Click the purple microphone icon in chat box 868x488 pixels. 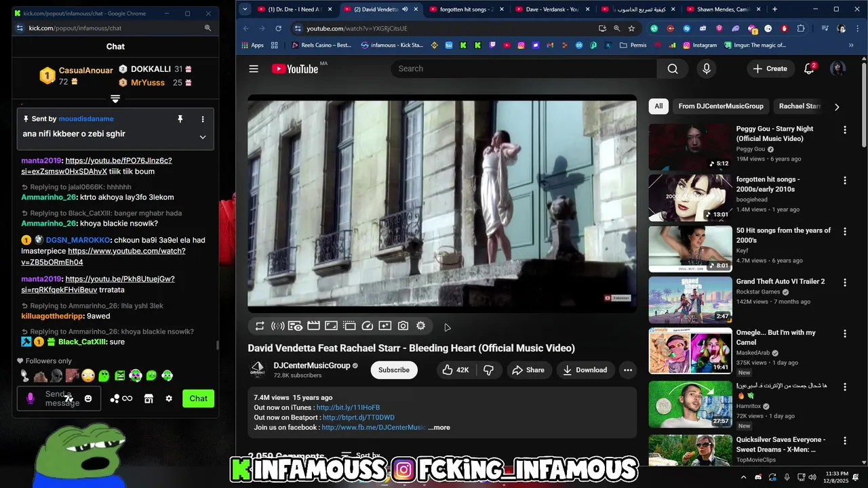[30, 399]
